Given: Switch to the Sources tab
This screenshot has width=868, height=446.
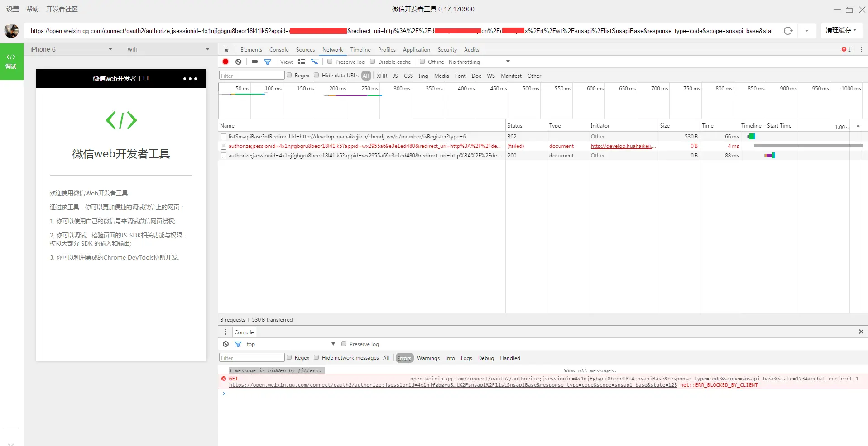Looking at the screenshot, I should 305,50.
